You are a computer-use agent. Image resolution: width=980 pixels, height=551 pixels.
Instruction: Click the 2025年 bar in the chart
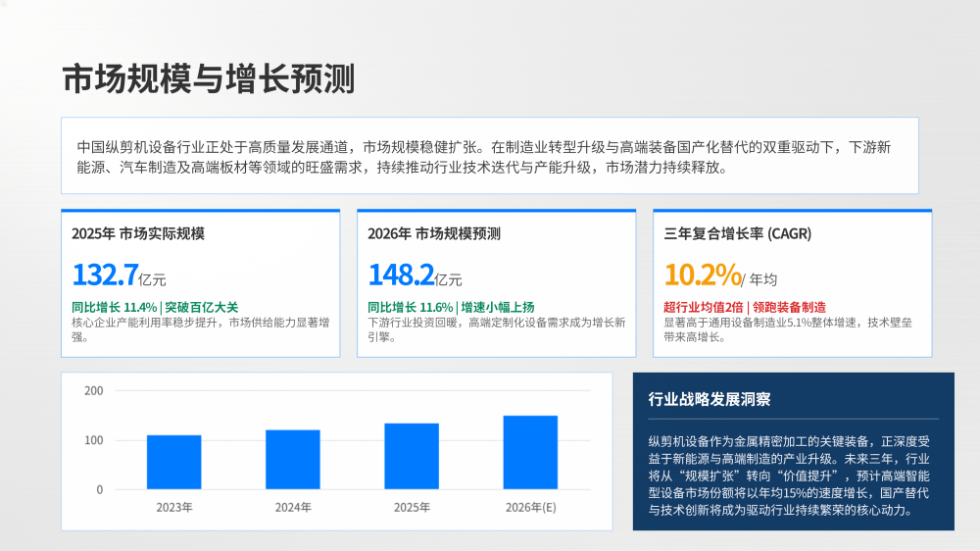(x=412, y=457)
